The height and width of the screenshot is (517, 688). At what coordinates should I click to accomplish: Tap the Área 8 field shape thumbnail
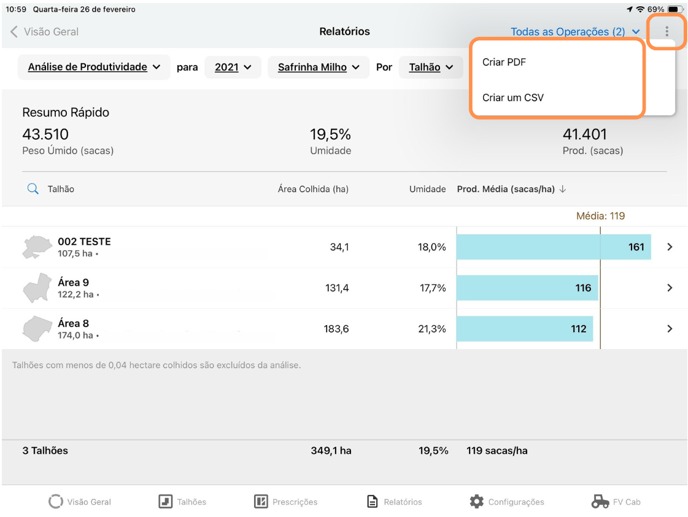(37, 328)
